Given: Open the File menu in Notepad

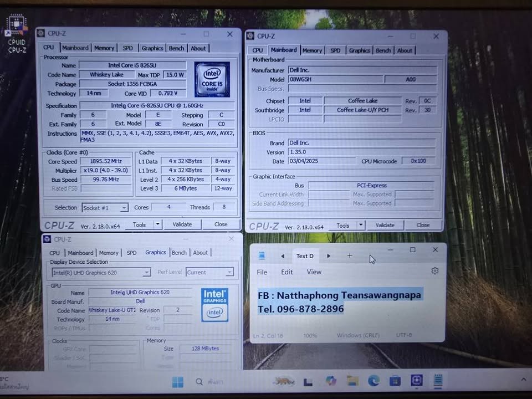Looking at the screenshot, I should (262, 272).
